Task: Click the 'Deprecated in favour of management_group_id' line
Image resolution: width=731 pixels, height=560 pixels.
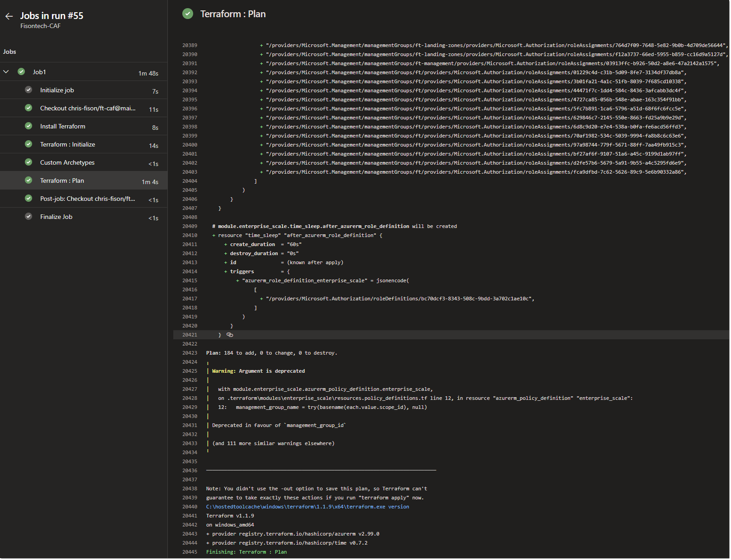Action: coord(279,425)
